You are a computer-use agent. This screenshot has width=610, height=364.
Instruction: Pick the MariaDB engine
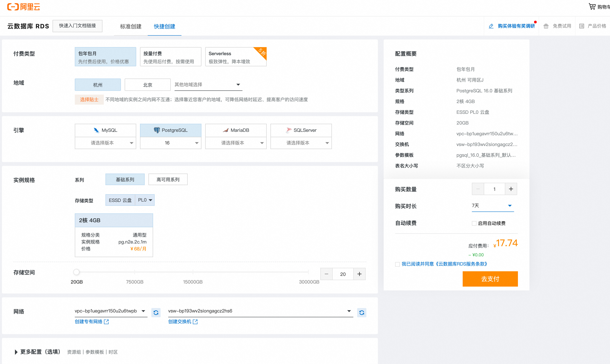coord(236,130)
